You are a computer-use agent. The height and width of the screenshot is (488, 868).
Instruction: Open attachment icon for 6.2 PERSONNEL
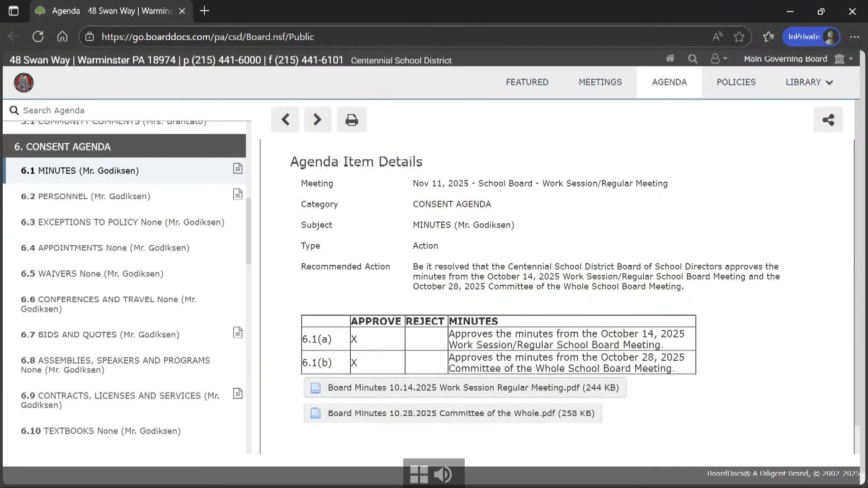tap(238, 194)
